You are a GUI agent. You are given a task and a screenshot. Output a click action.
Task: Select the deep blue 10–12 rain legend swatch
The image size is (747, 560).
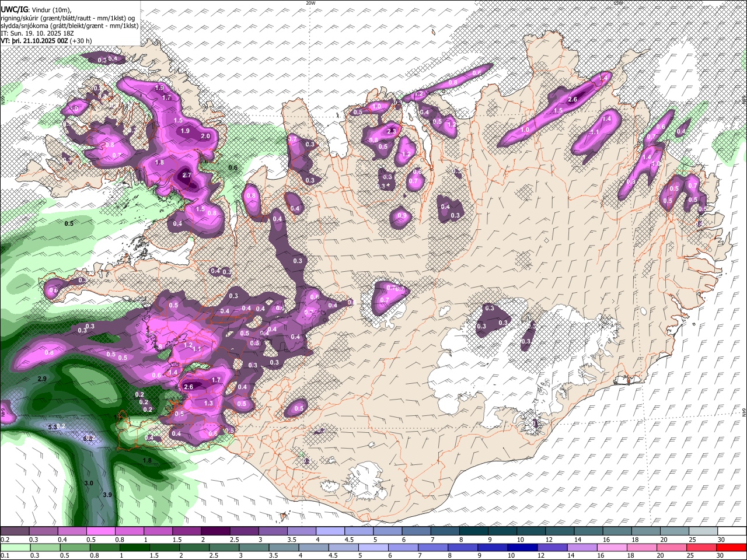522,547
